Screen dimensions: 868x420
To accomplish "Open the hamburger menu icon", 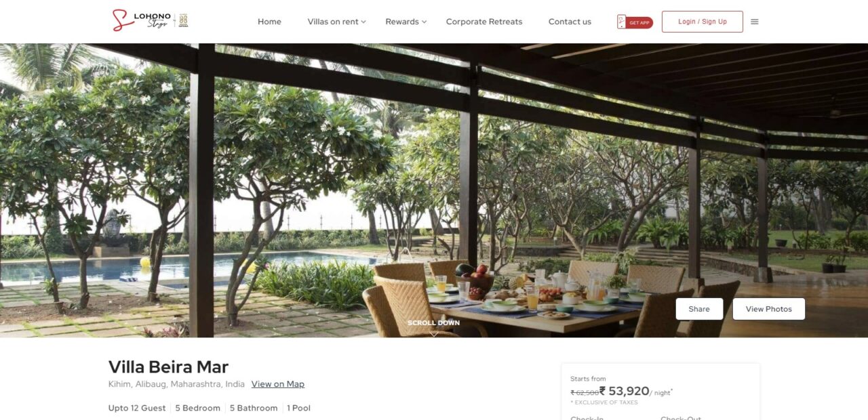I will (755, 22).
